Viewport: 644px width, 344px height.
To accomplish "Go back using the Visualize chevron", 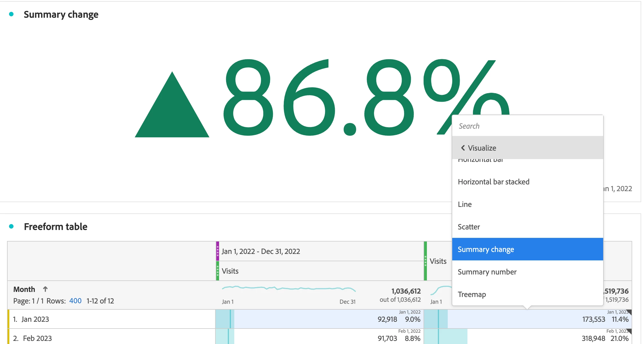I will click(x=463, y=148).
